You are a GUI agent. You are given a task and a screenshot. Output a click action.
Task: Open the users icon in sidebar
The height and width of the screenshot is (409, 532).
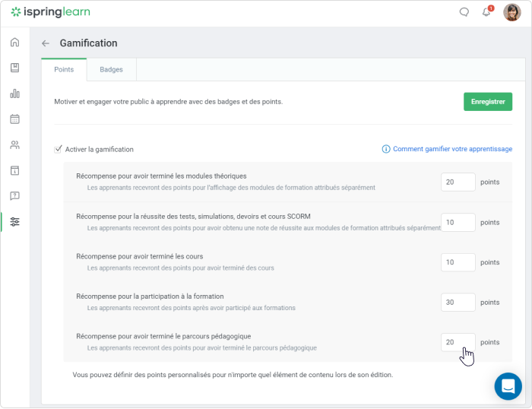coord(14,145)
